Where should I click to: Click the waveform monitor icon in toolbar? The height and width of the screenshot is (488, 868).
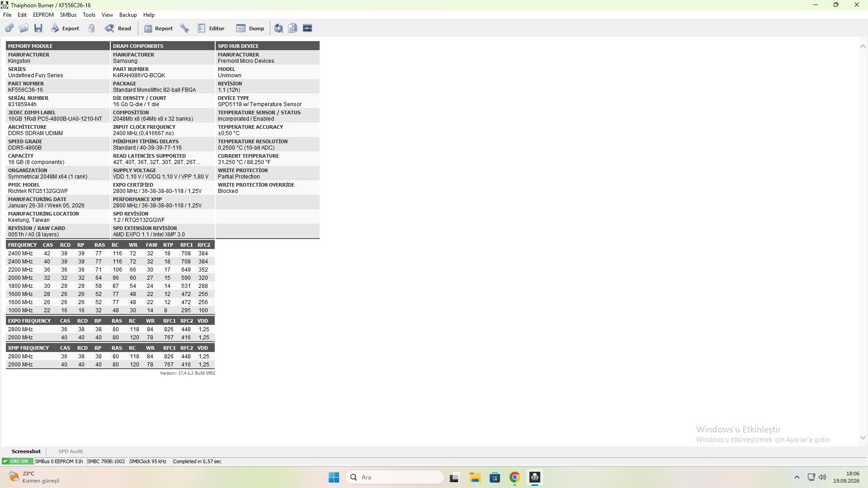click(307, 28)
